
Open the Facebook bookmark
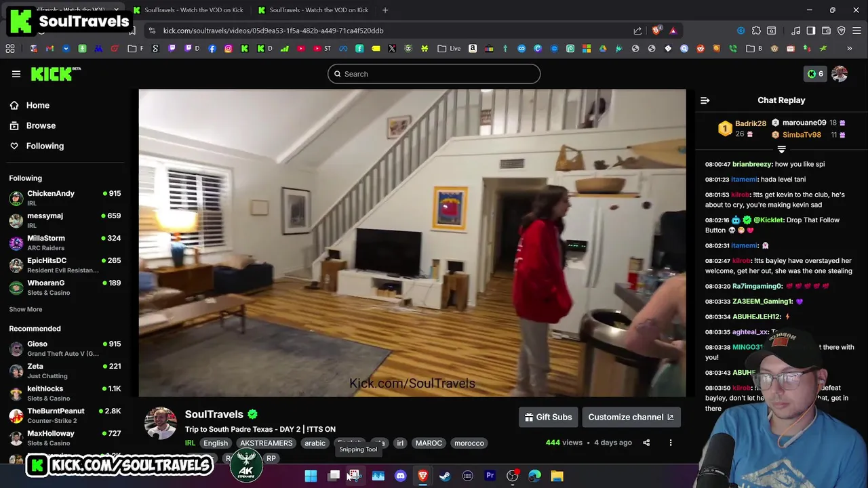(x=212, y=49)
